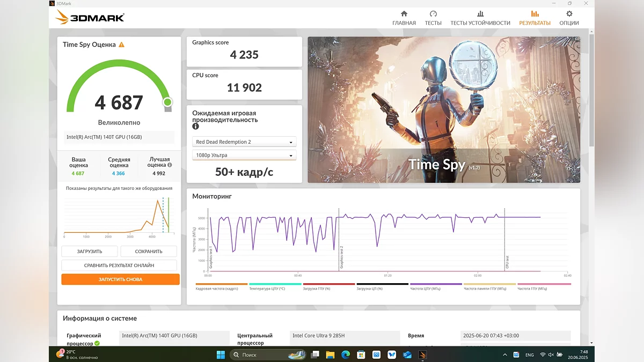Screen dimensions: 644x362
Task: Open Опции via the gear icon
Action: (569, 14)
